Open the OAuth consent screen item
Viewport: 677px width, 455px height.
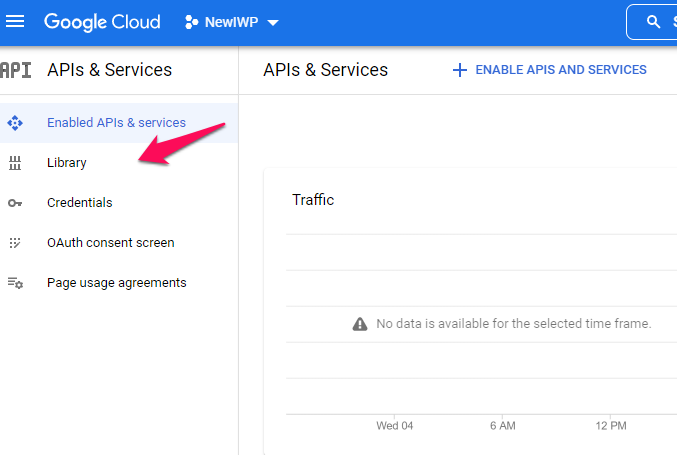pos(119,243)
